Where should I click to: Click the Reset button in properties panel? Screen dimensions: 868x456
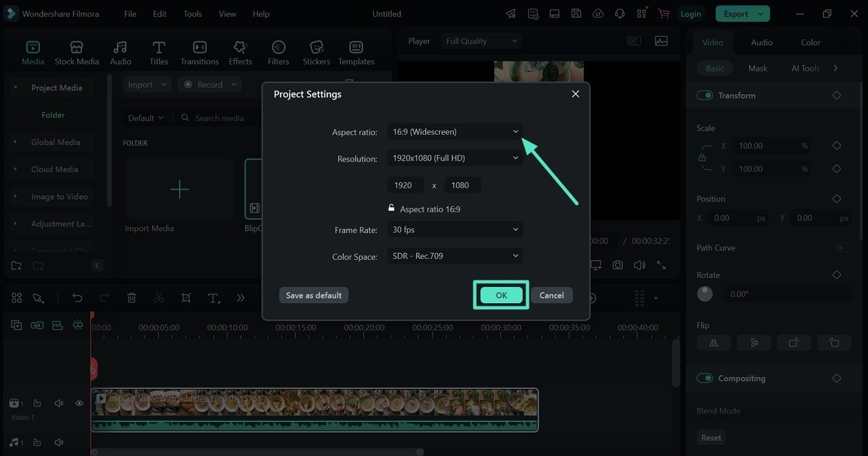[x=711, y=438]
